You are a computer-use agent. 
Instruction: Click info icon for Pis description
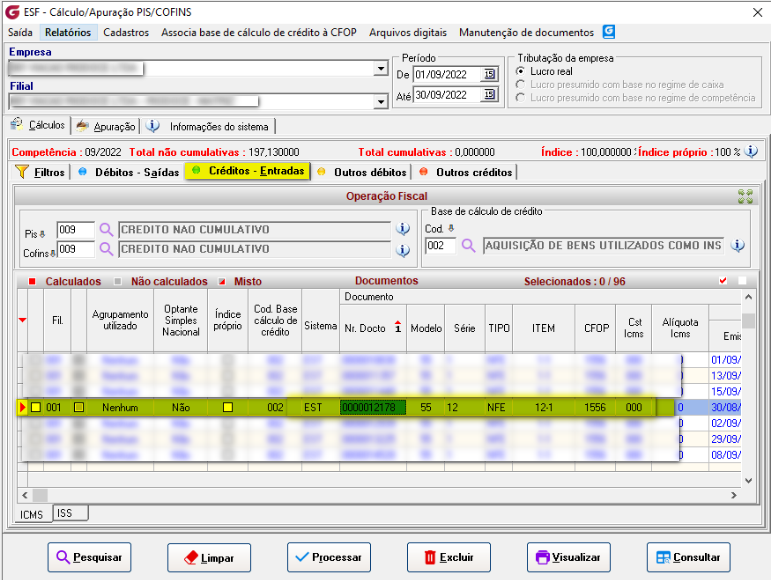(x=403, y=229)
